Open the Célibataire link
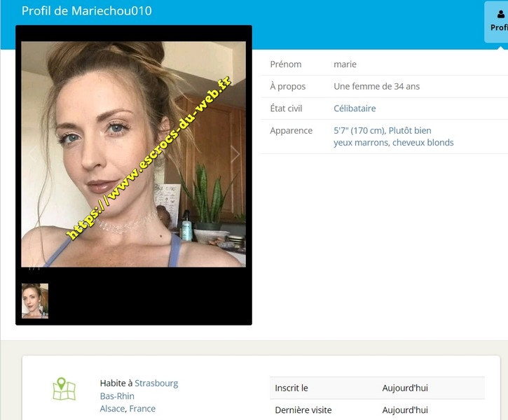The image size is (508, 420). [355, 108]
